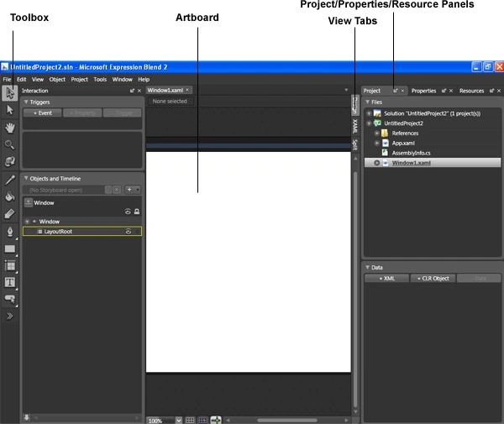Switch to the XAML view tab
This screenshot has height=424, width=504.
[x=354, y=126]
